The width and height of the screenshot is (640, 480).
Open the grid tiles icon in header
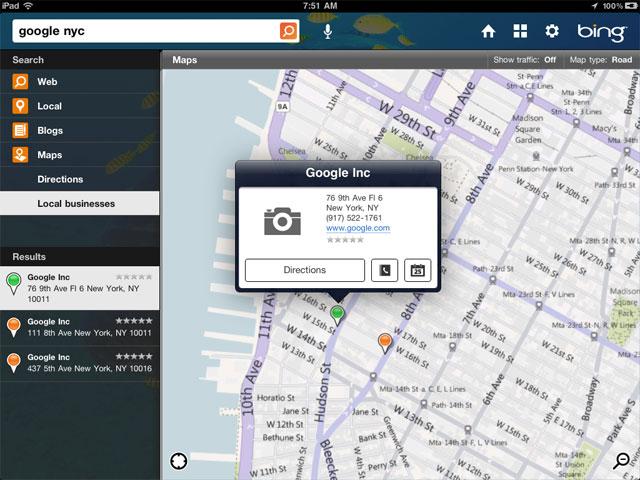520,31
